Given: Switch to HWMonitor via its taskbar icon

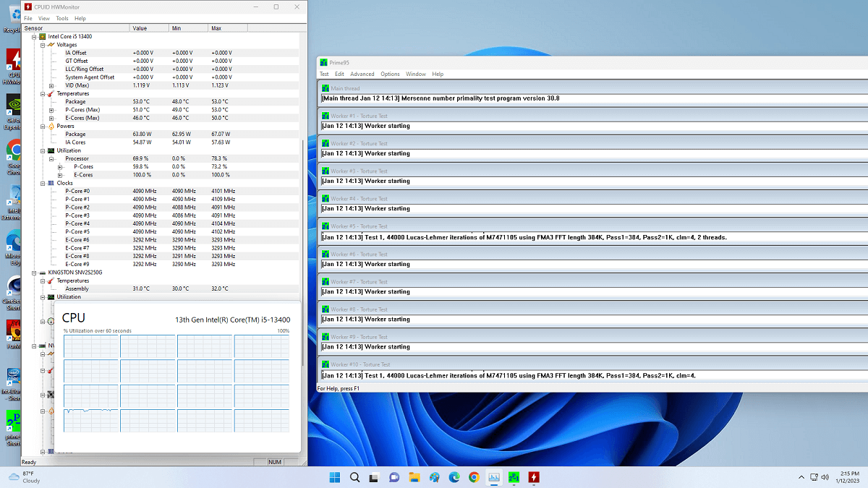Looking at the screenshot, I should 534,477.
